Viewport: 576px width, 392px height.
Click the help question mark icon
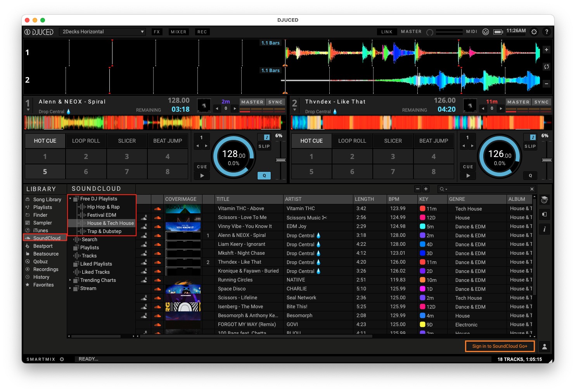point(547,32)
